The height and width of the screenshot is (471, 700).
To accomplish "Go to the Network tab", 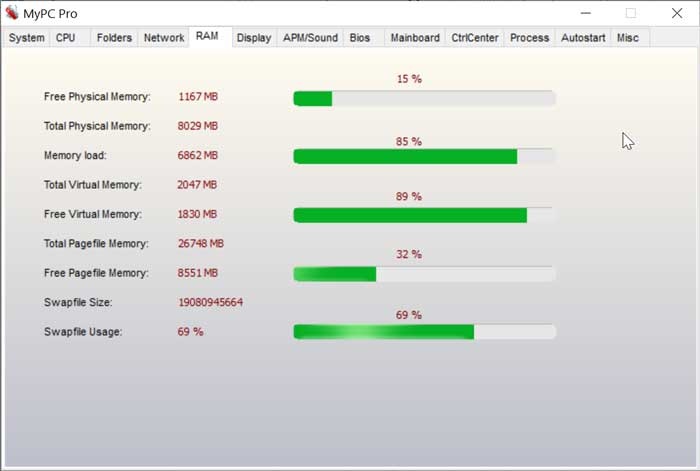I will 164,38.
